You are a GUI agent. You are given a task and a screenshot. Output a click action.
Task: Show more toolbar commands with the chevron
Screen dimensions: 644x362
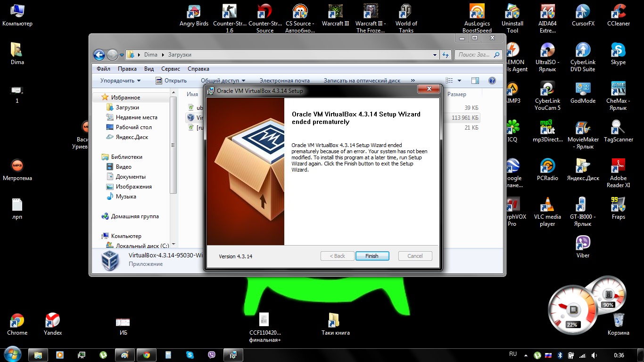[x=413, y=81]
